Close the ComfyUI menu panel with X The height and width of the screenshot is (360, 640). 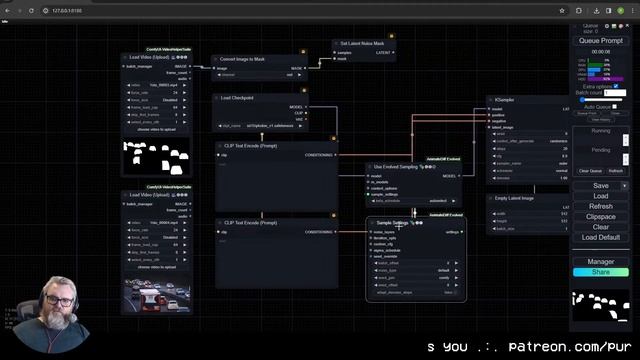tap(627, 26)
